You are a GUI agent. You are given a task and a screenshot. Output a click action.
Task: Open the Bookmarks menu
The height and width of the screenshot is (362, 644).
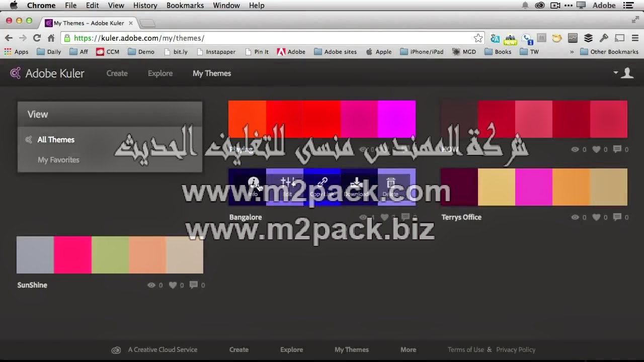(185, 6)
